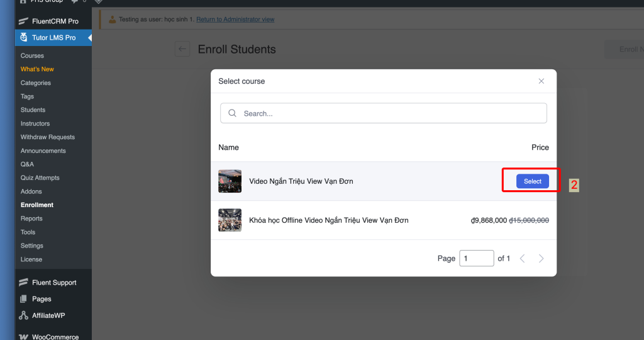Viewport: 644px width, 340px height.
Task: Click the page number input box
Action: tap(476, 259)
